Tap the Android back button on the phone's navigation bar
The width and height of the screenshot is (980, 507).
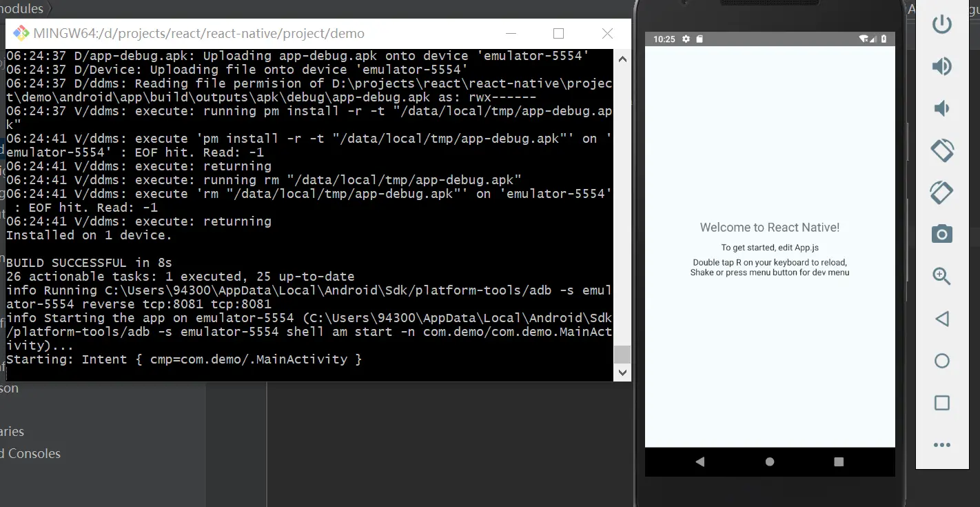[700, 461]
